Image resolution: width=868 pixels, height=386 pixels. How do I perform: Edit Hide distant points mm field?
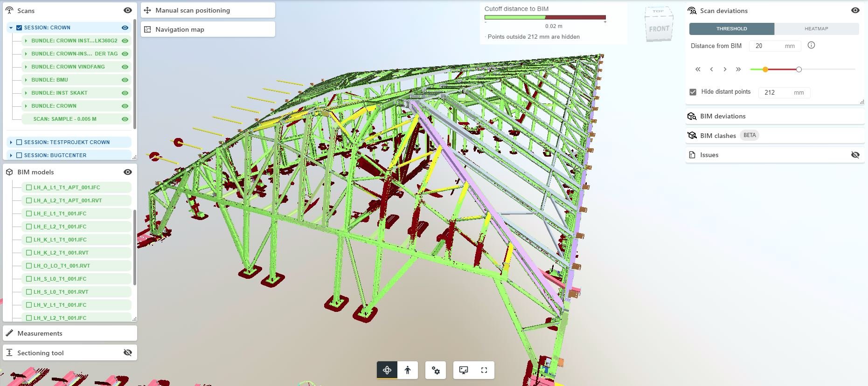click(785, 92)
